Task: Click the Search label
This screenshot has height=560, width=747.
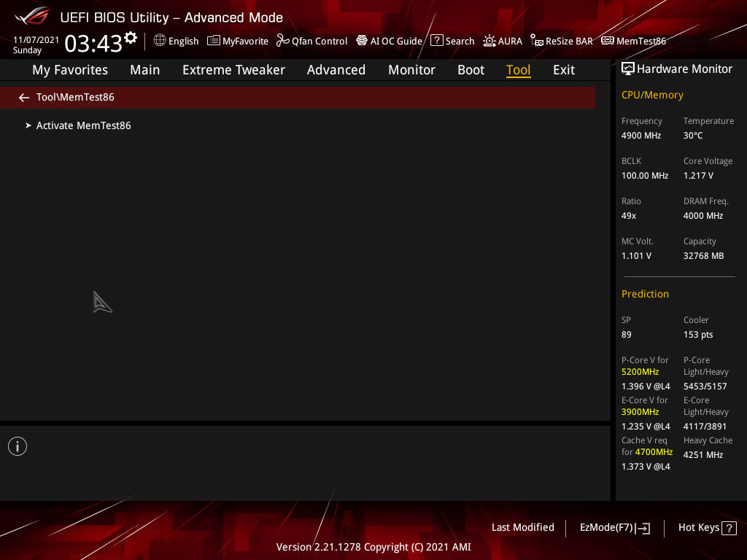Action: point(460,41)
